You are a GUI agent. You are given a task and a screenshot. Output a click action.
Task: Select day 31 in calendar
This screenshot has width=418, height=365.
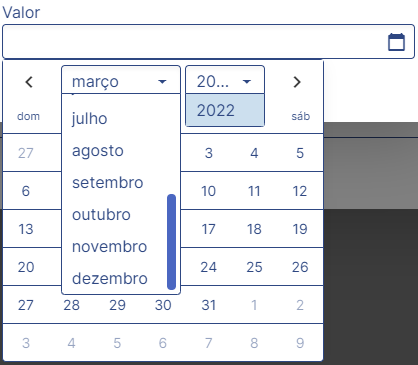(209, 305)
